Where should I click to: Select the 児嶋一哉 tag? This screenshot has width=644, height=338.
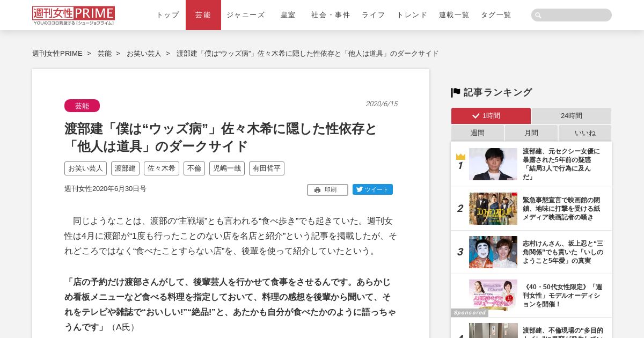227,168
